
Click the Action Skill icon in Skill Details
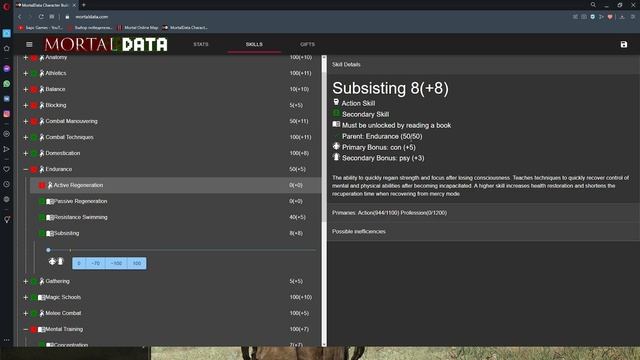coord(336,102)
